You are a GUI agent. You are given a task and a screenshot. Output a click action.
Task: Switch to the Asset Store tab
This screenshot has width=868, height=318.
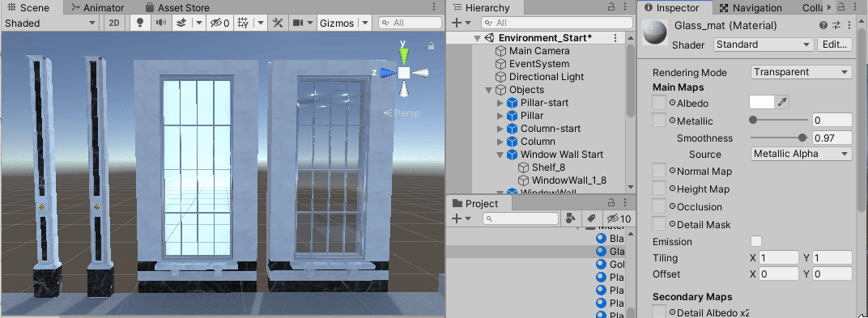[177, 8]
